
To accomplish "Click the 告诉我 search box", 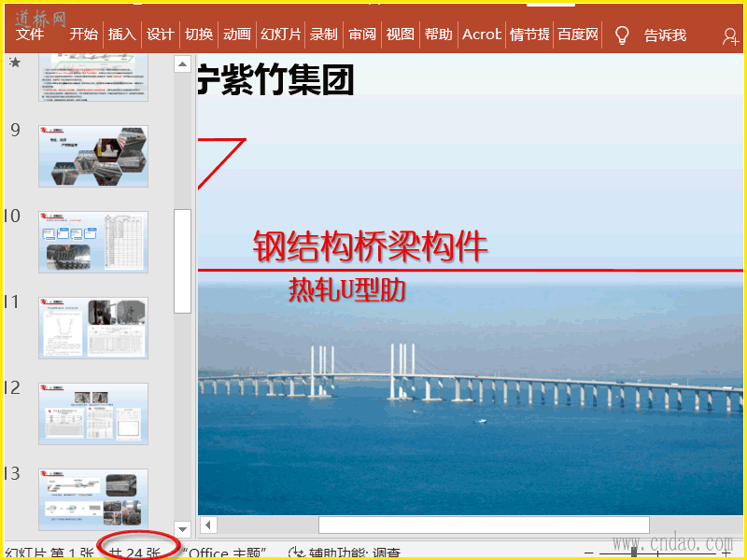I will click(x=665, y=35).
